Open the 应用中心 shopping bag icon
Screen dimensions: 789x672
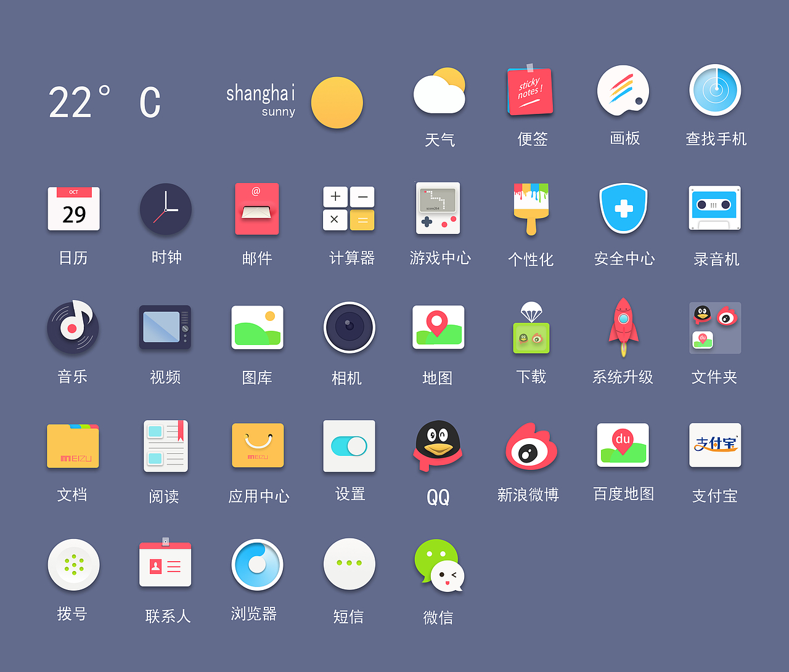coord(258,445)
